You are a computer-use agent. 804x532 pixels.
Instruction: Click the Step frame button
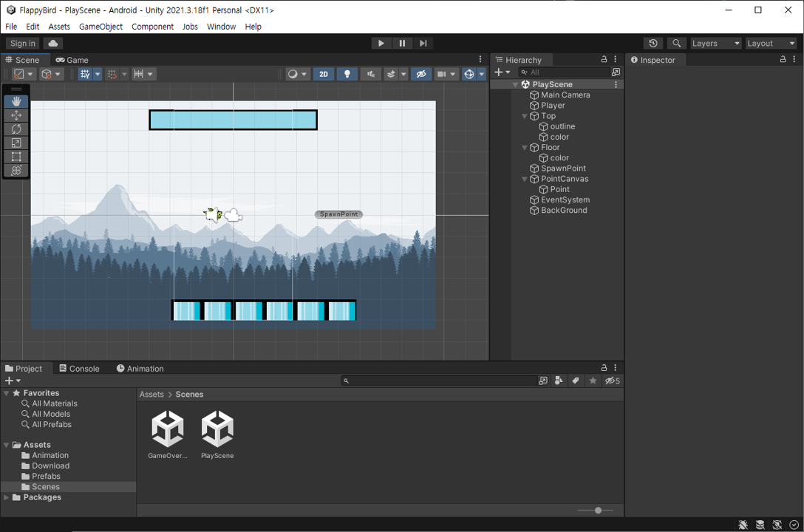[423, 44]
